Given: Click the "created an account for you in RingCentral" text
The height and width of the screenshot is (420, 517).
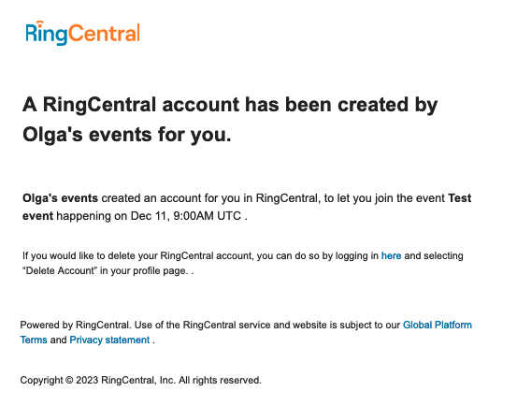Looking at the screenshot, I should pyautogui.click(x=209, y=198).
